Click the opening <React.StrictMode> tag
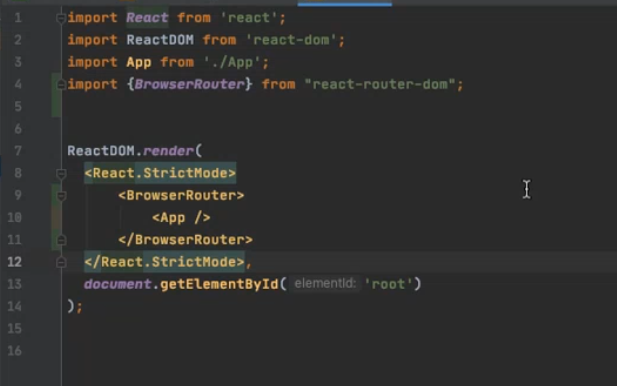The width and height of the screenshot is (617, 386). pyautogui.click(x=160, y=173)
